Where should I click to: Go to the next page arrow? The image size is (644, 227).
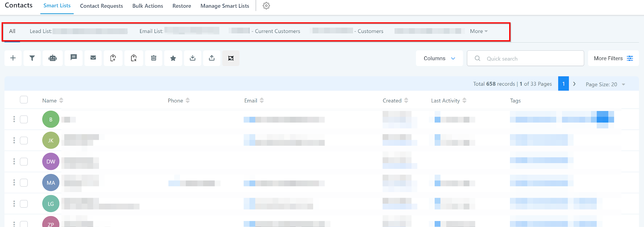[x=574, y=84]
